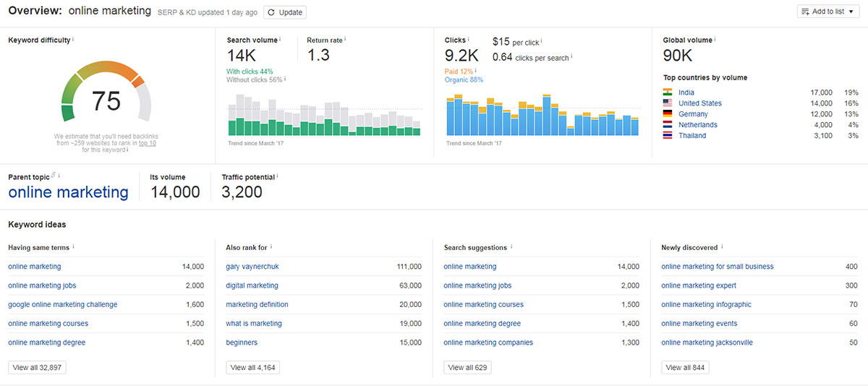Open the Add to list dropdown
Image resolution: width=868 pixels, height=388 pixels.
tap(827, 12)
